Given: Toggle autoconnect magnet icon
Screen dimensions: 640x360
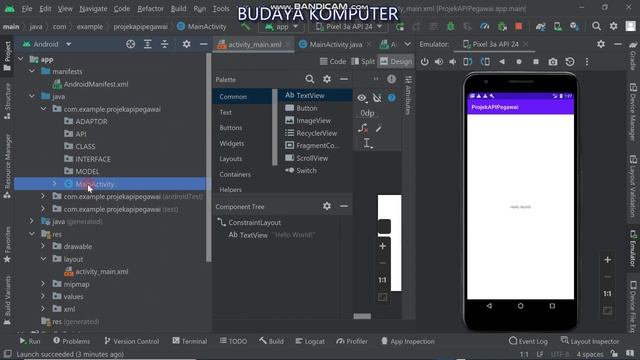Looking at the screenshot, I should coord(377,98).
